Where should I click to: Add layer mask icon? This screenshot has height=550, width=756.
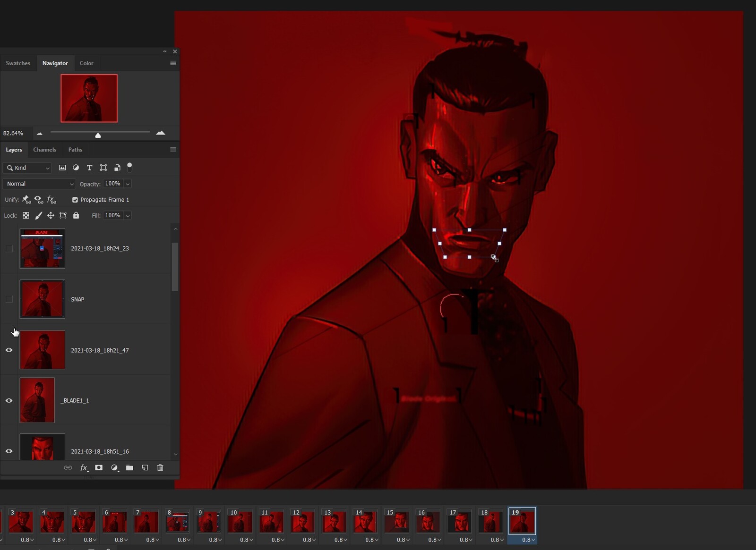pos(99,467)
